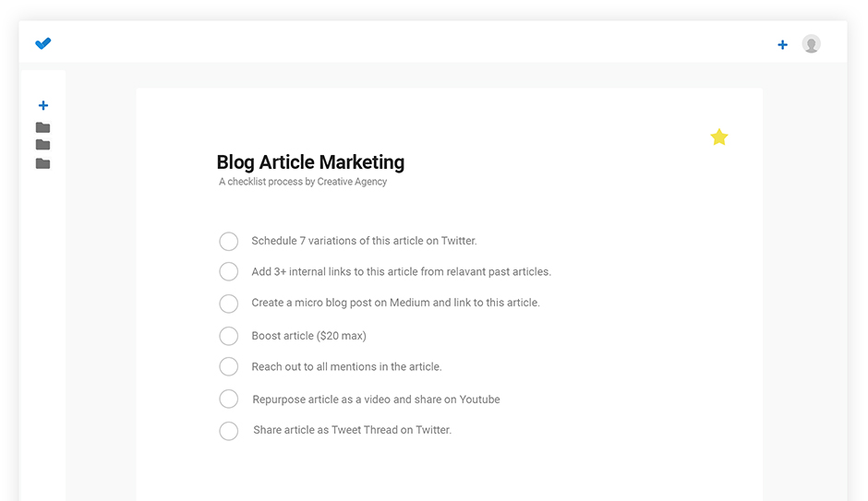
Task: Click the Blog Article Marketing title
Action: tap(310, 162)
